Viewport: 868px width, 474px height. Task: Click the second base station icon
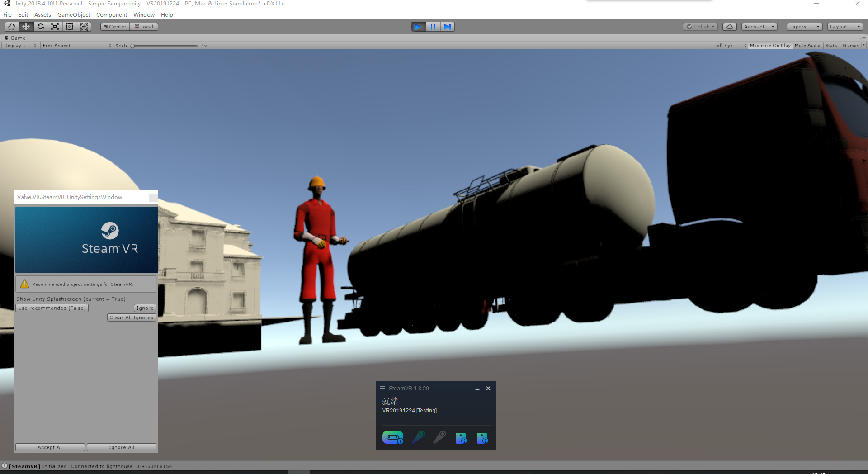pyautogui.click(x=482, y=438)
